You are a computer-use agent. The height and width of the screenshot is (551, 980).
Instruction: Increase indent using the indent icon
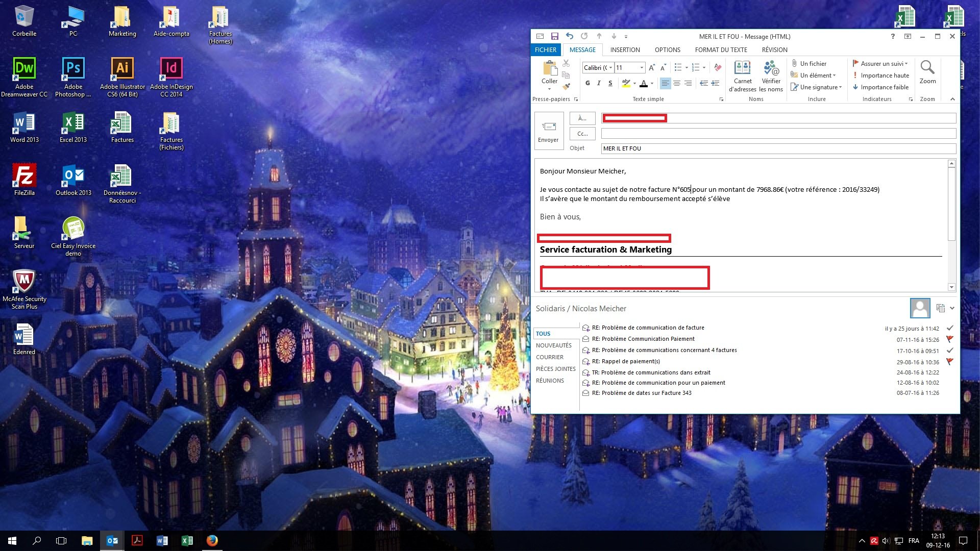(715, 83)
